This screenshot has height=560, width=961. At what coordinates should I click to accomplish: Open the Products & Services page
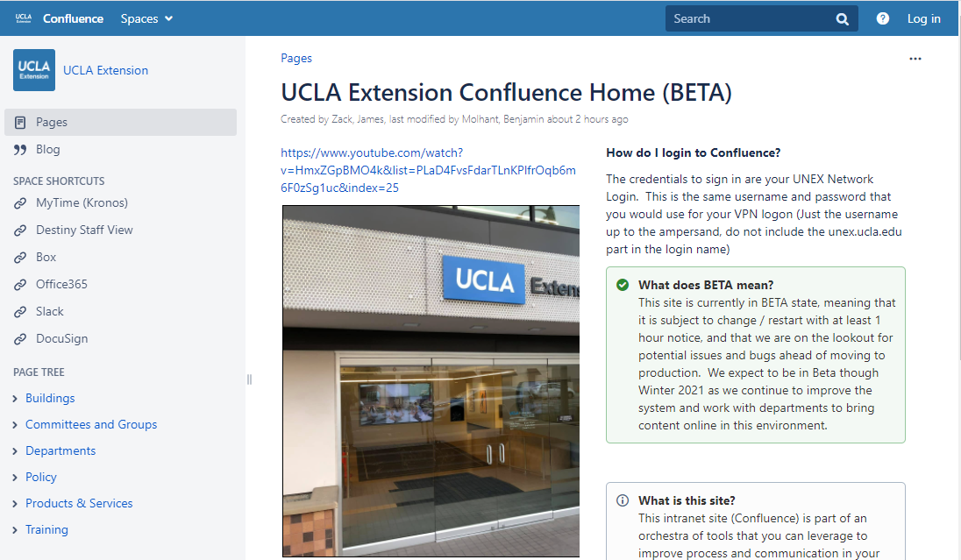click(x=79, y=503)
